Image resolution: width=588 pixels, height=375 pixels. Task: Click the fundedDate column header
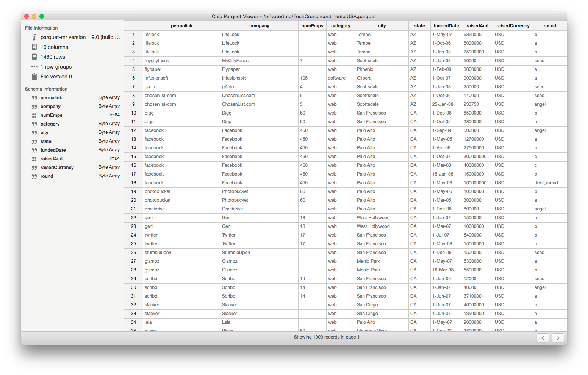[x=446, y=26]
